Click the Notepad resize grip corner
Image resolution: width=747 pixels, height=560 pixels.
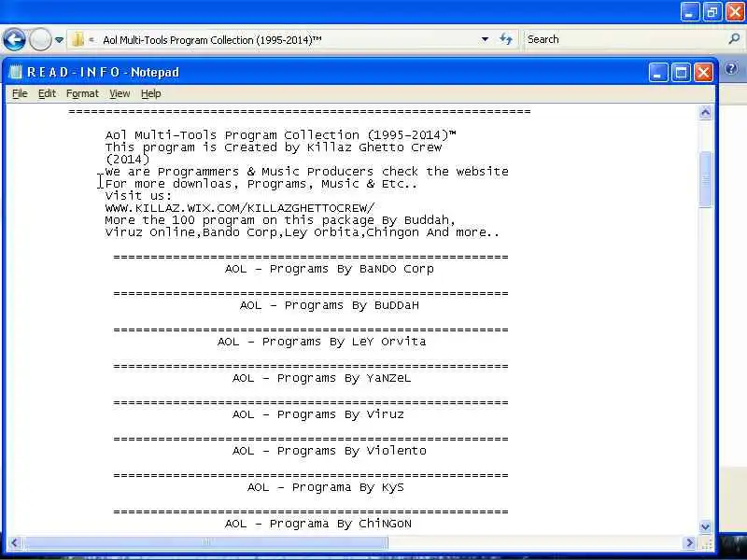point(707,543)
